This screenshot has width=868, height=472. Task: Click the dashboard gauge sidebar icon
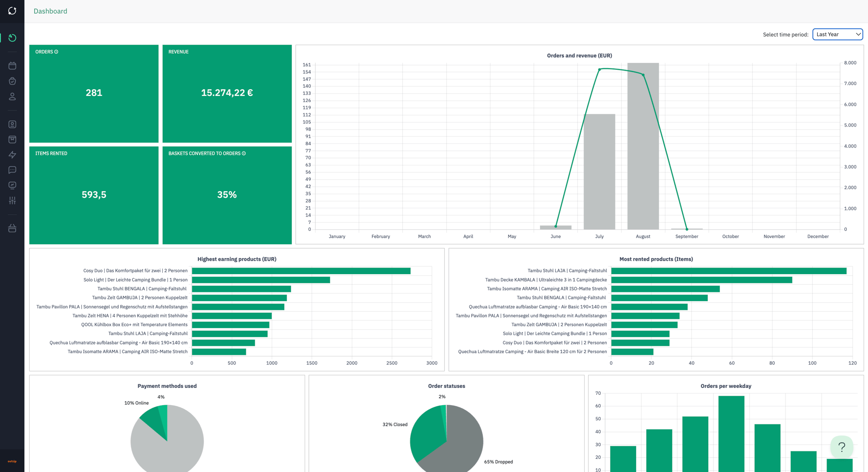(x=12, y=38)
